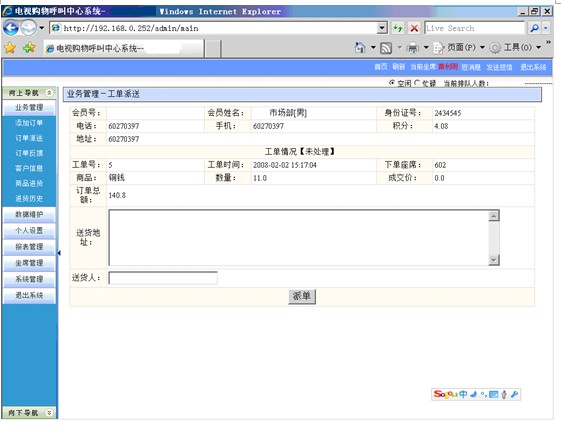Click the 派单 submit button
This screenshot has width=561, height=435.
[x=302, y=296]
